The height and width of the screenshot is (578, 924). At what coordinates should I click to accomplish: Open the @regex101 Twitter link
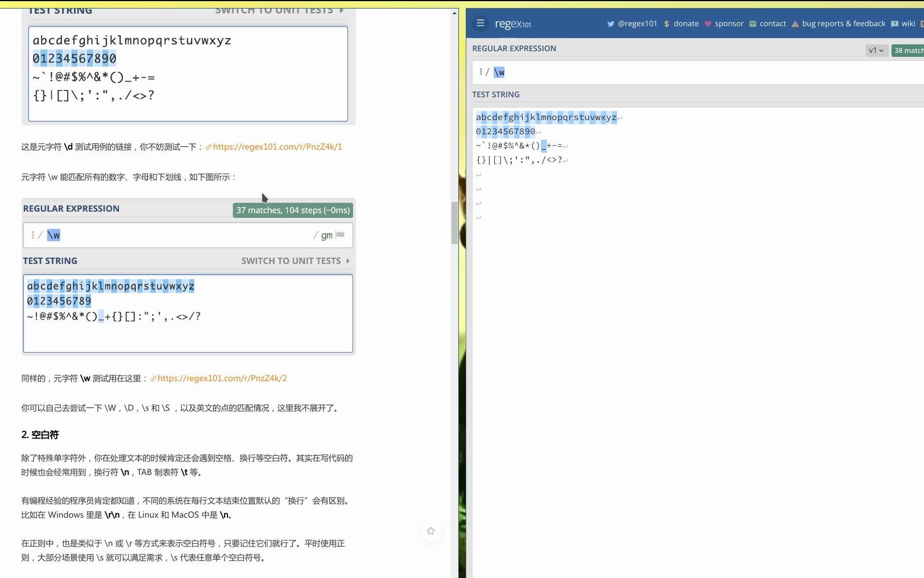point(637,24)
